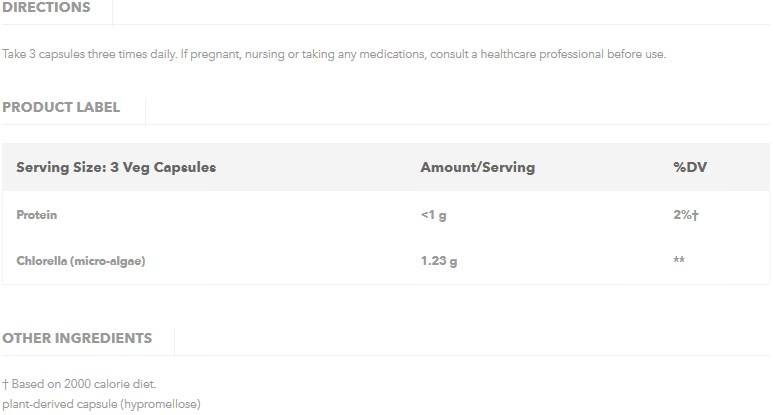Click 'Take 3 capsules' at directions start

coord(42,54)
